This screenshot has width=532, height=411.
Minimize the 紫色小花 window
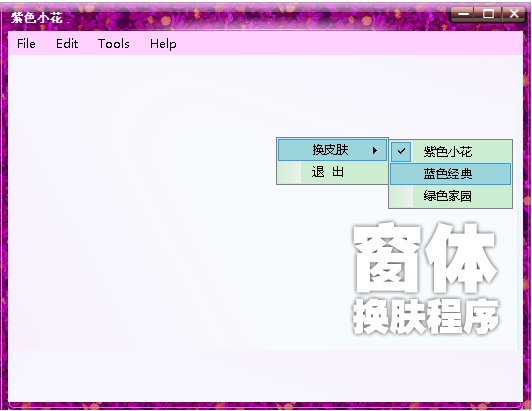pyautogui.click(x=463, y=14)
